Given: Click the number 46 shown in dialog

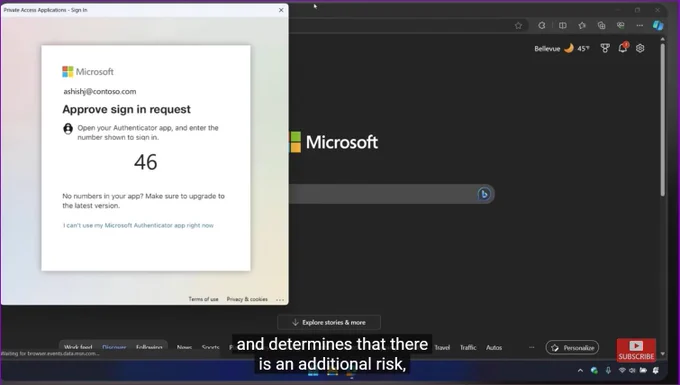Looking at the screenshot, I should pos(146,162).
